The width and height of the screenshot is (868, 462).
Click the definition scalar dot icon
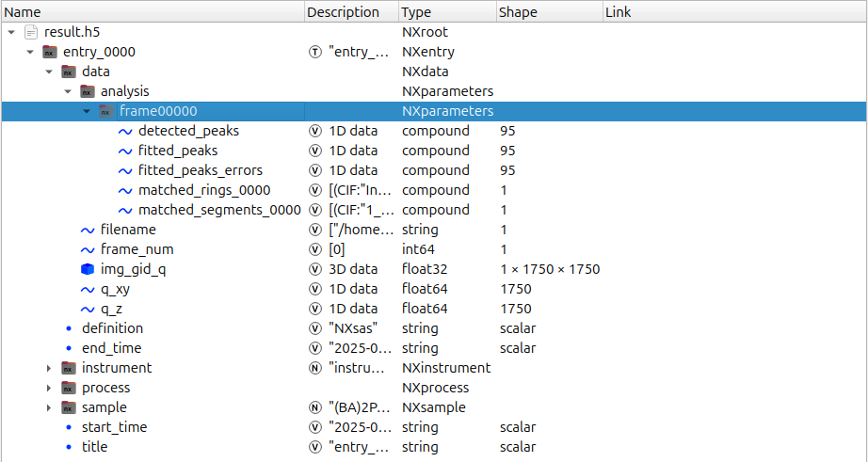[69, 328]
